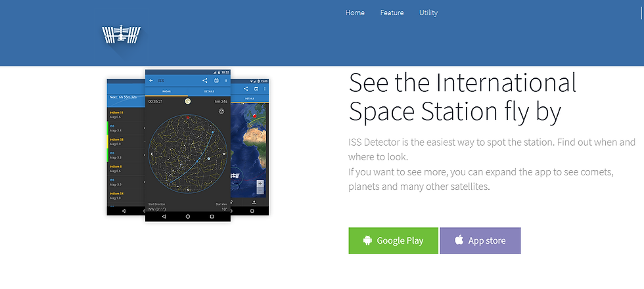644x289 pixels.
Task: Tap Android recents square on center phone
Action: point(212,216)
